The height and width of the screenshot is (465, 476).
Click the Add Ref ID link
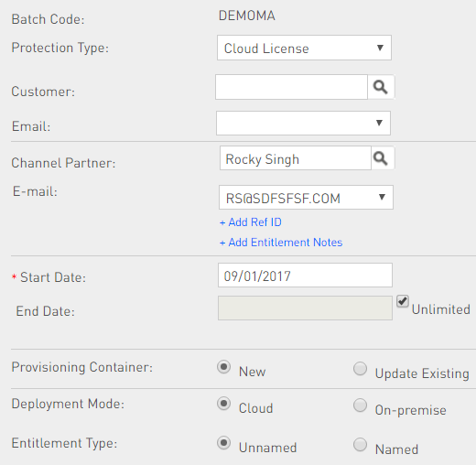tap(251, 222)
